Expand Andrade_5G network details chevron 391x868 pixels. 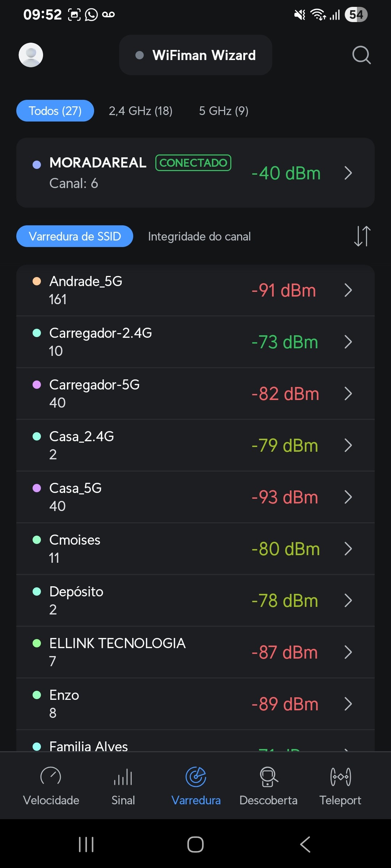pyautogui.click(x=348, y=290)
